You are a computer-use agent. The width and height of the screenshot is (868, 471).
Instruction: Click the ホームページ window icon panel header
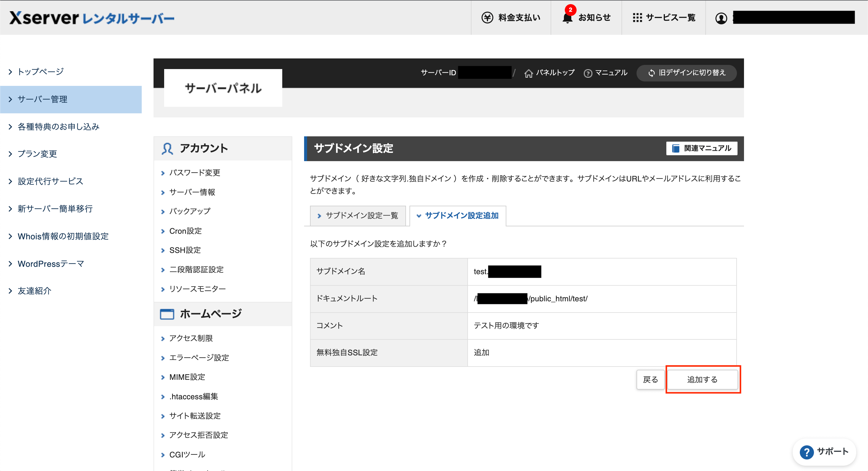(x=167, y=314)
